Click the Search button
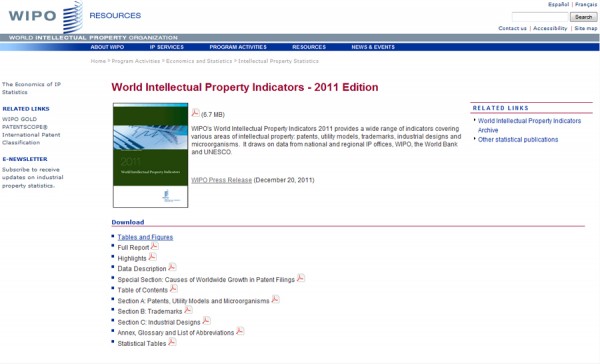The image size is (600, 364). [584, 17]
